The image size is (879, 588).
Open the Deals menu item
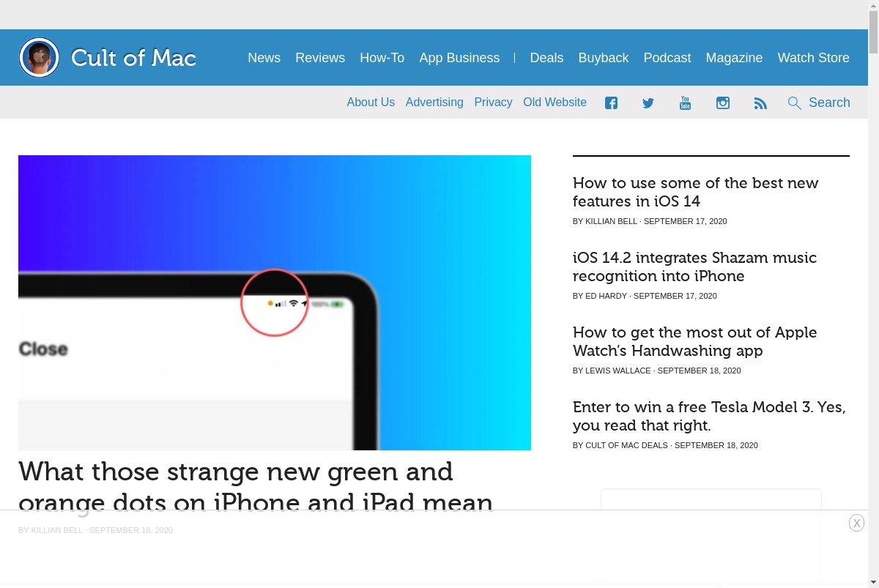pos(546,58)
